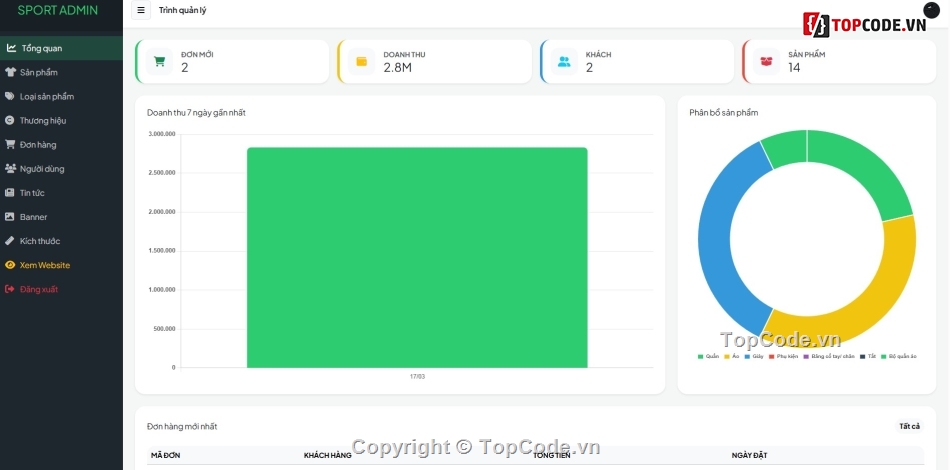Click the image icon for Banner

pos(10,217)
